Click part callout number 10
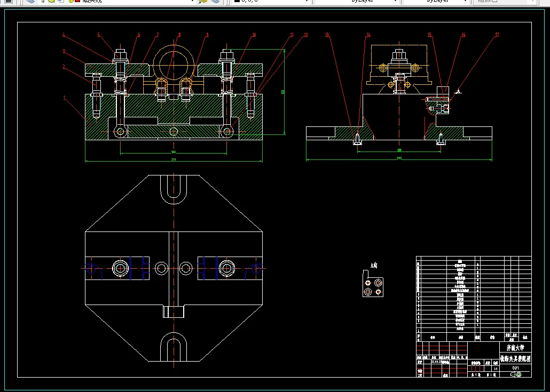The height and width of the screenshot is (392, 550). pos(254,35)
